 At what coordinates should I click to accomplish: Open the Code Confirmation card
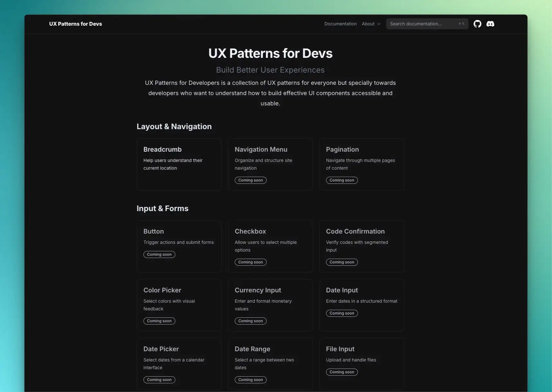coord(361,246)
